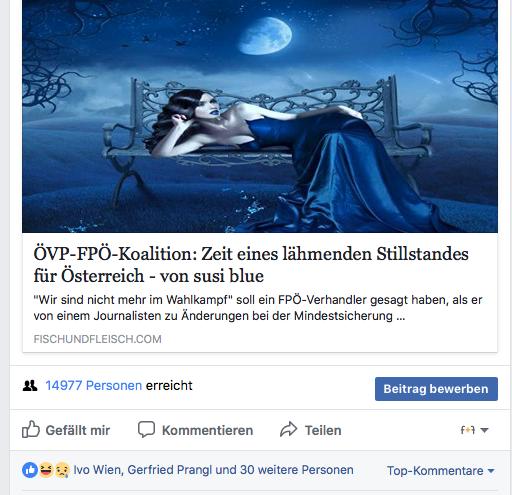The width and height of the screenshot is (512, 495).
Task: Click the laughing Haha reaction emoji
Action: (x=46, y=470)
